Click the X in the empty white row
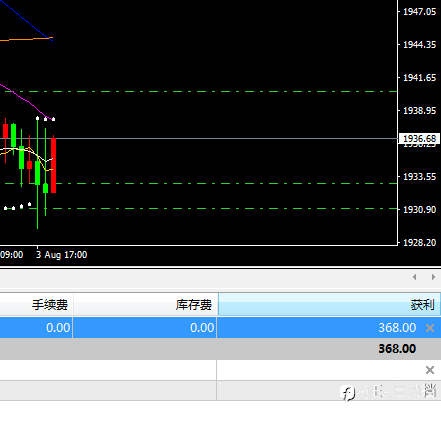Screen dimensions: 441x423 (x=430, y=370)
